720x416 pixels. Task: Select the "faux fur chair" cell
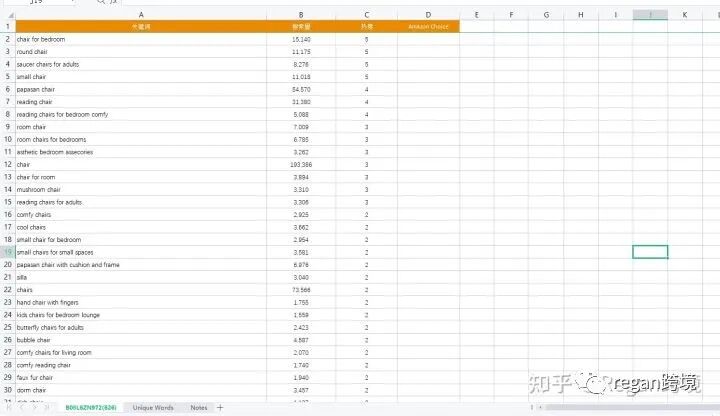[141, 377]
